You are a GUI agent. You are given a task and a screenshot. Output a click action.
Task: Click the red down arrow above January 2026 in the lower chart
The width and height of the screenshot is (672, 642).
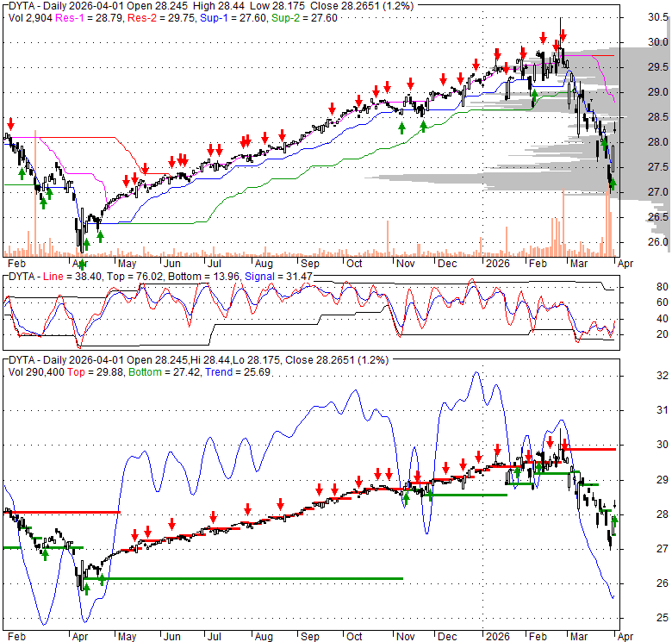(x=497, y=450)
